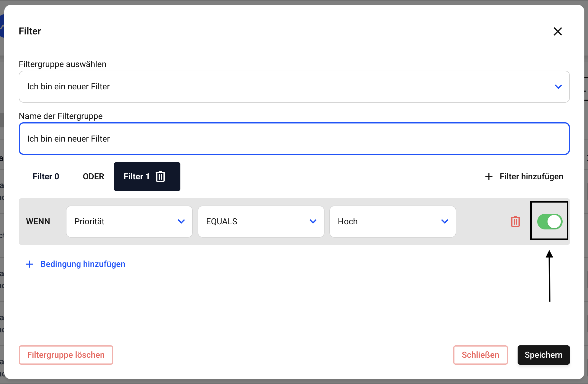Click the ODER operator label
The width and height of the screenshot is (588, 384).
coord(93,177)
